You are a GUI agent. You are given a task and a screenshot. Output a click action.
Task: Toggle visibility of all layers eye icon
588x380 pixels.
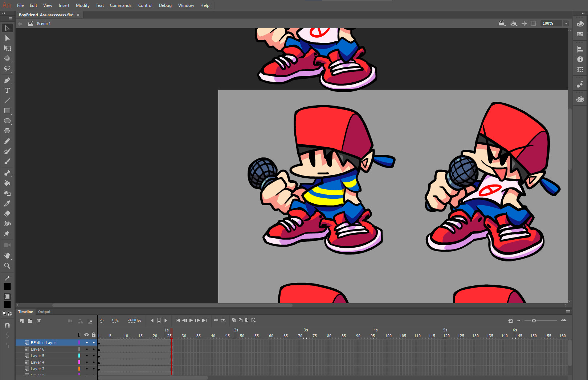click(86, 335)
